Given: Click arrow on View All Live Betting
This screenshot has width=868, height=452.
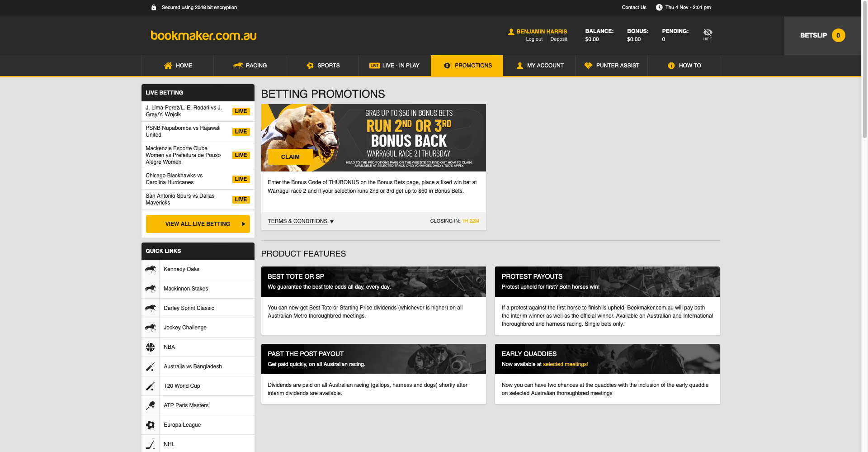Looking at the screenshot, I should (x=243, y=224).
